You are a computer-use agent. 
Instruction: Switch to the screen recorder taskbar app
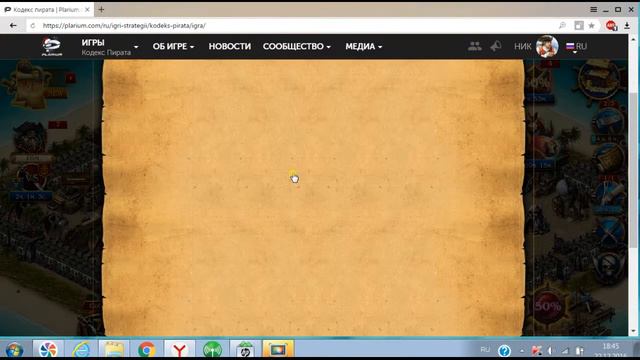click(278, 350)
